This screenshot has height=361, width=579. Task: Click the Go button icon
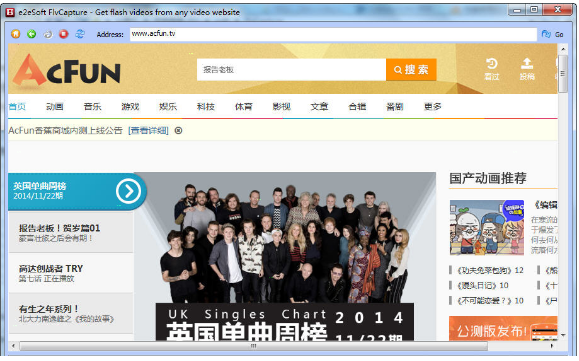(546, 34)
